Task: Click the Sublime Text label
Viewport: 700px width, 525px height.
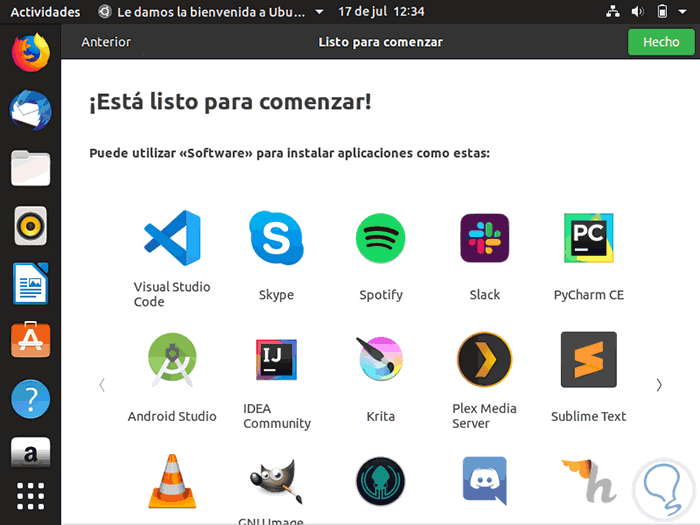Action: tap(589, 417)
